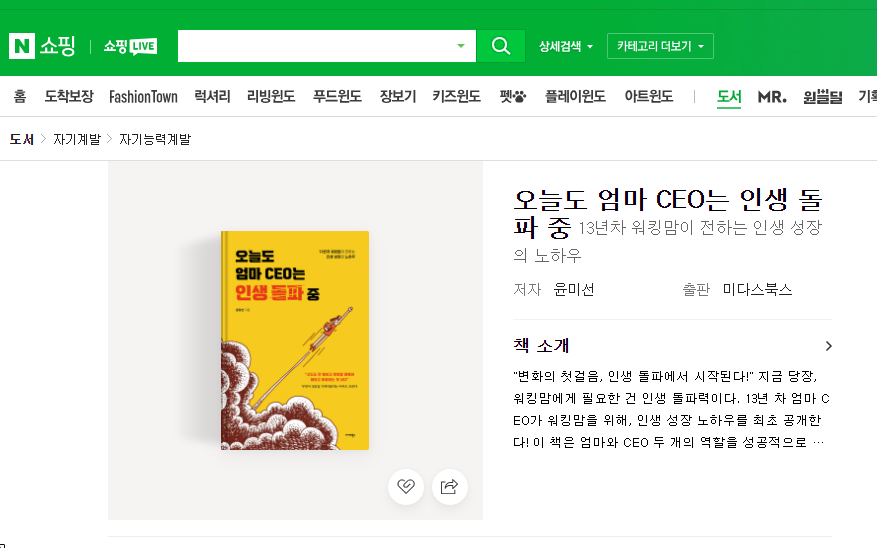Click the share icon under the book cover
This screenshot has height=548, width=877.
(x=450, y=486)
